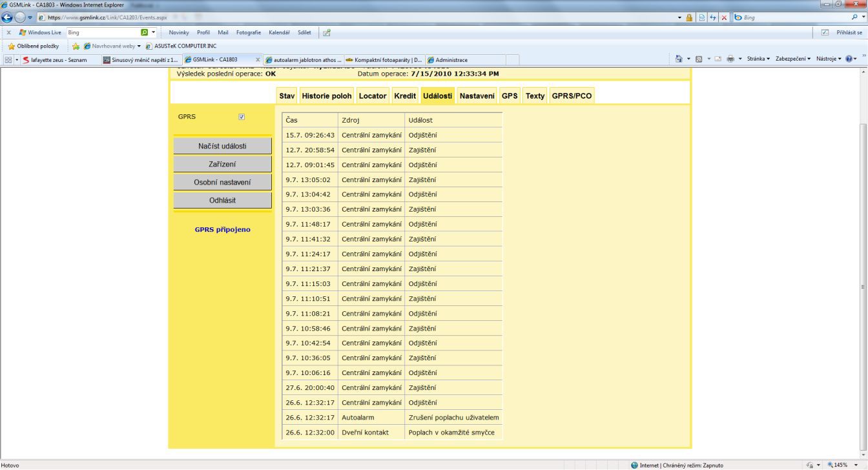Click the Windows Live logo button
This screenshot has height=470, width=868.
coord(39,32)
